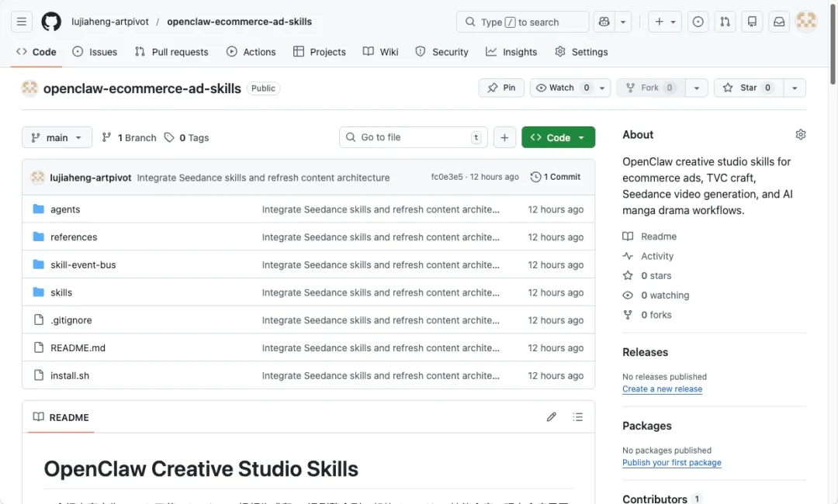Open the skill-event-bus folder
Viewport: 838px width, 504px height.
tap(83, 265)
